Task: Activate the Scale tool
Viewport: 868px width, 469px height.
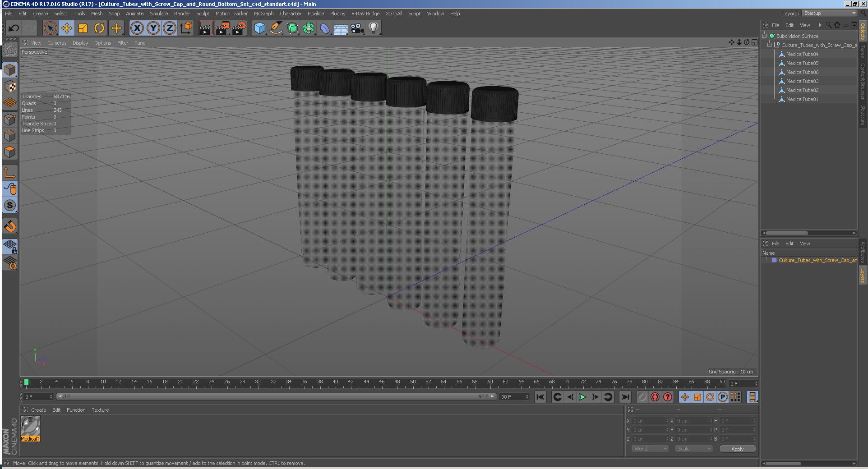Action: click(x=83, y=28)
